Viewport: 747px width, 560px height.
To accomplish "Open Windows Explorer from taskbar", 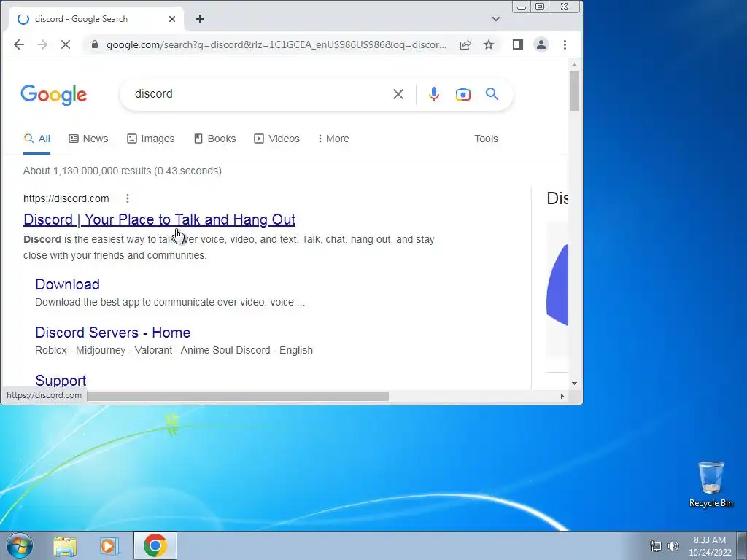I will pos(65,546).
